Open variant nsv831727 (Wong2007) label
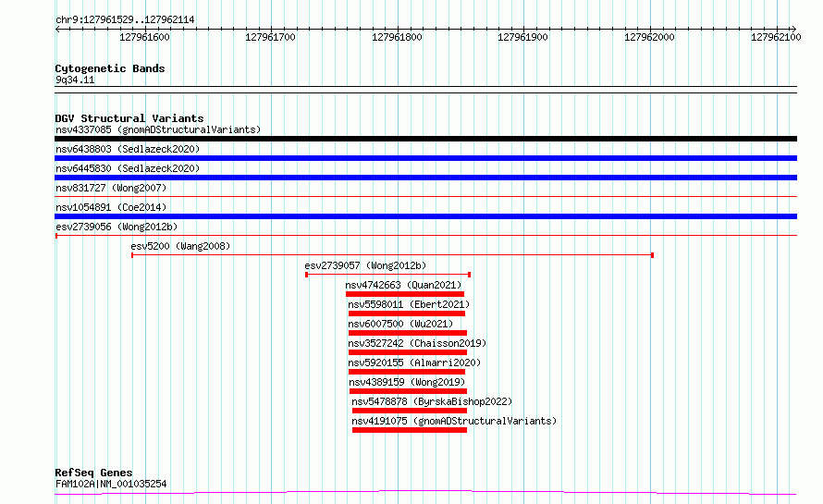 pos(111,188)
